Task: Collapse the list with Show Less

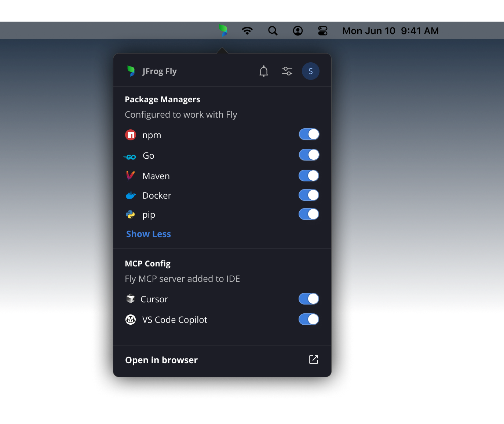Action: coord(149,234)
